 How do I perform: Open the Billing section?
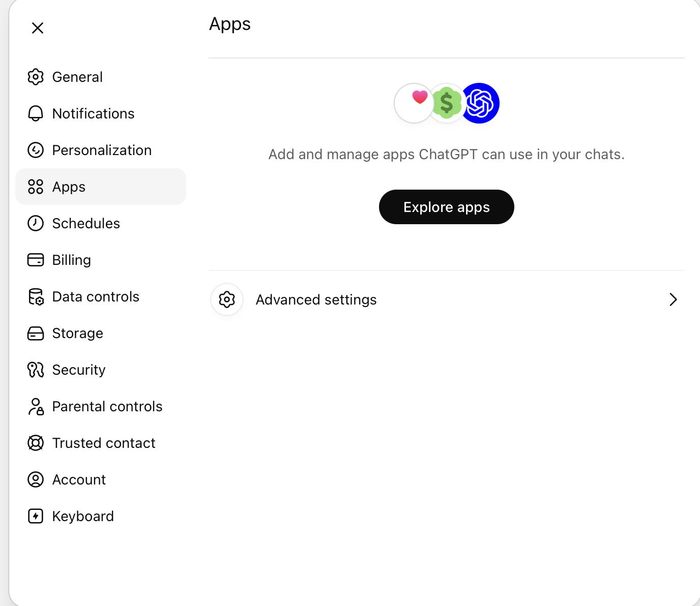pos(101,260)
